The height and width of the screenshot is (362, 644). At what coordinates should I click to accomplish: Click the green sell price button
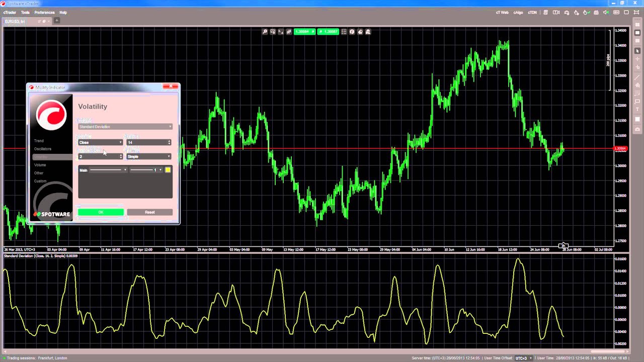coord(304,32)
